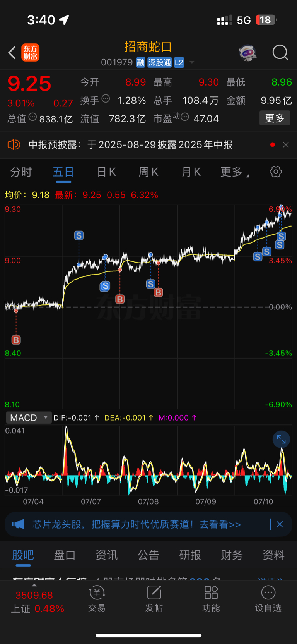Tap the 融 margin badge

141,62
